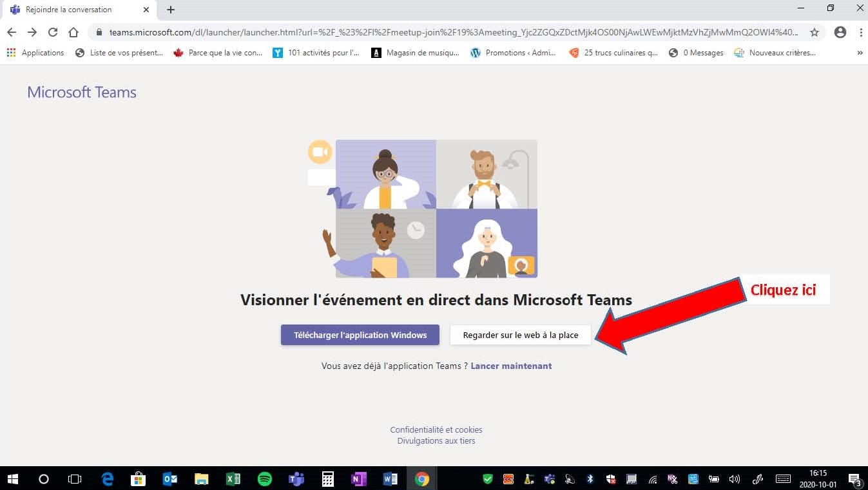The image size is (868, 490).
Task: Select the 'Rejoindre la conversation' tab
Action: [x=79, y=10]
